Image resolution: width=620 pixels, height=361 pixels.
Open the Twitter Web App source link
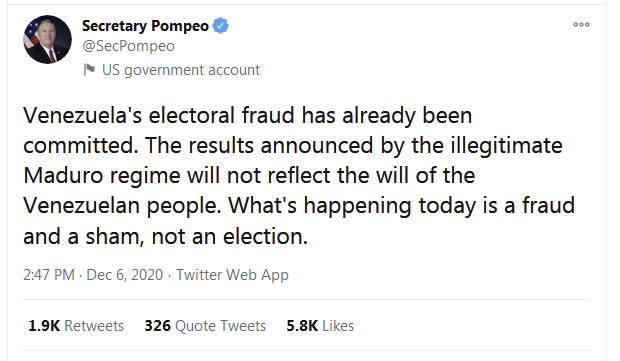click(232, 275)
